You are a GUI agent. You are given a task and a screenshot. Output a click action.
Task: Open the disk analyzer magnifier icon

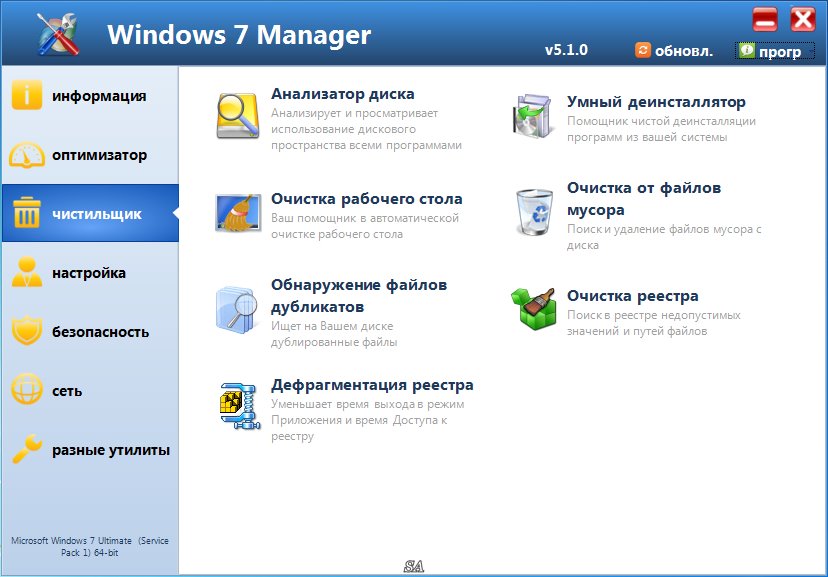tap(238, 116)
